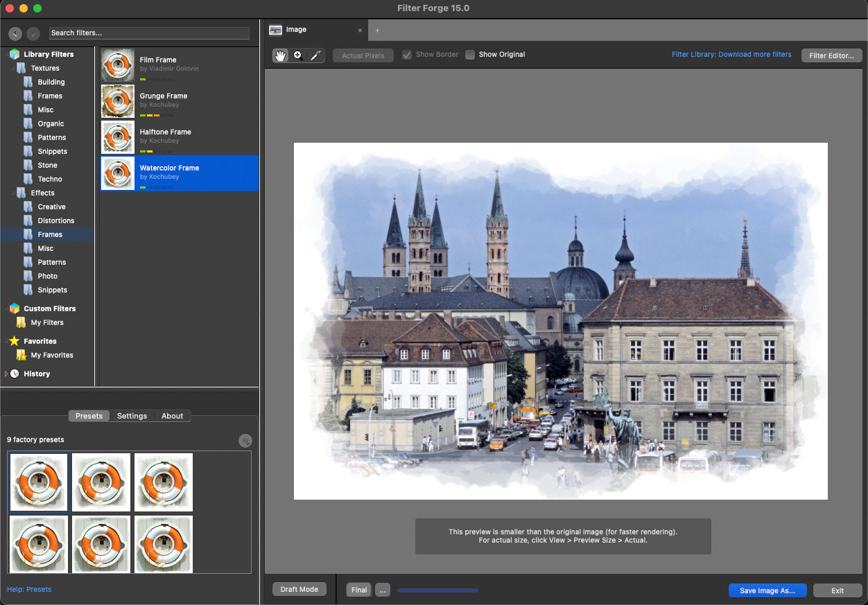Screen dimensions: 868x605
Task: Switch to the Settings tab
Action: [x=132, y=416]
